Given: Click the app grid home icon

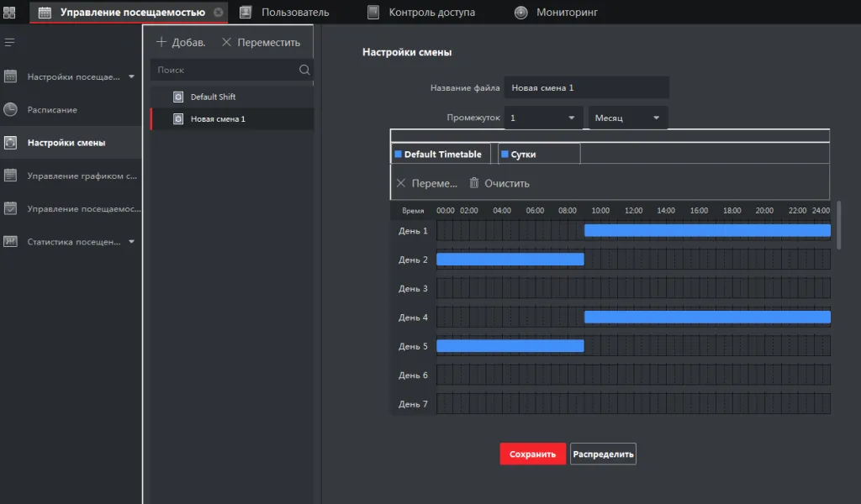Looking at the screenshot, I should [10, 13].
